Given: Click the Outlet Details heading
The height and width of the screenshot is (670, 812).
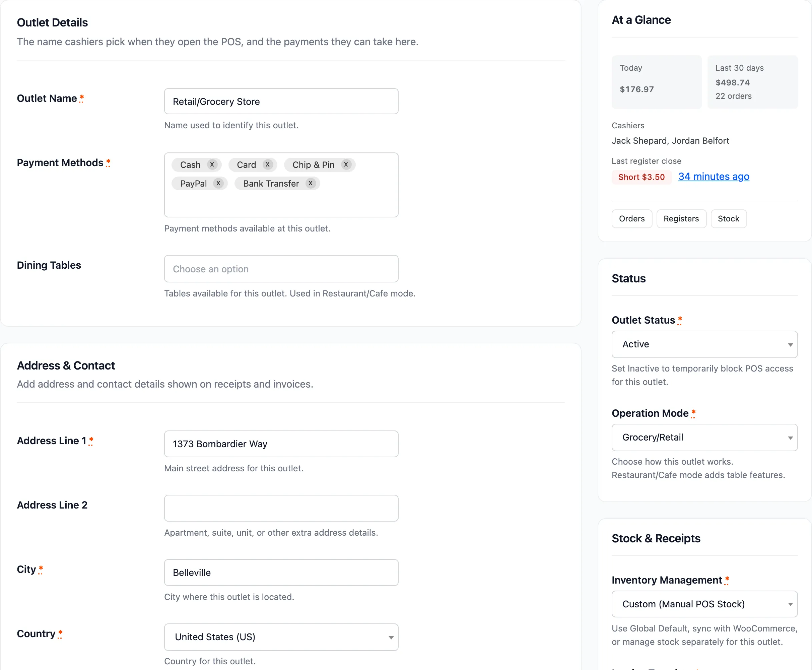Looking at the screenshot, I should click(x=53, y=23).
